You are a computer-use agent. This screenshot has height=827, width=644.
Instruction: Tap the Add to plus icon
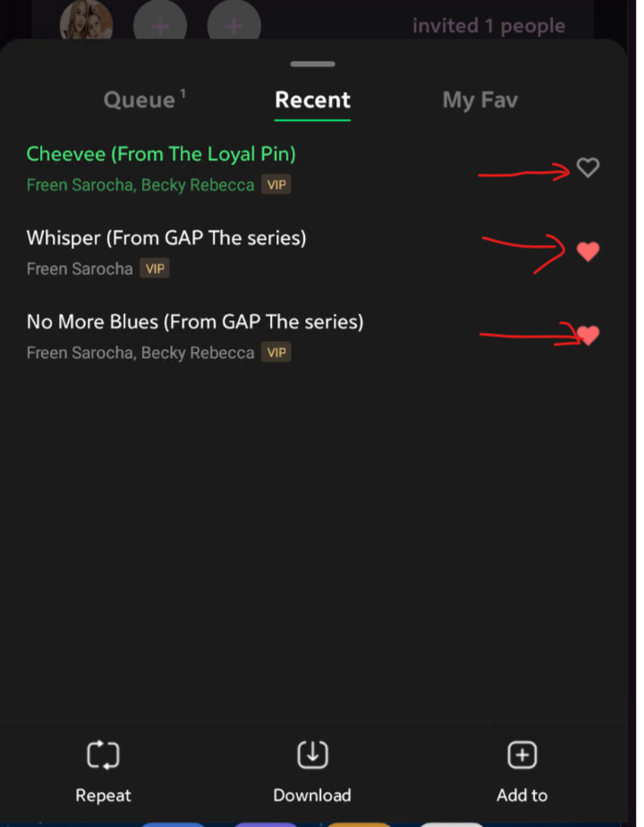coord(521,755)
